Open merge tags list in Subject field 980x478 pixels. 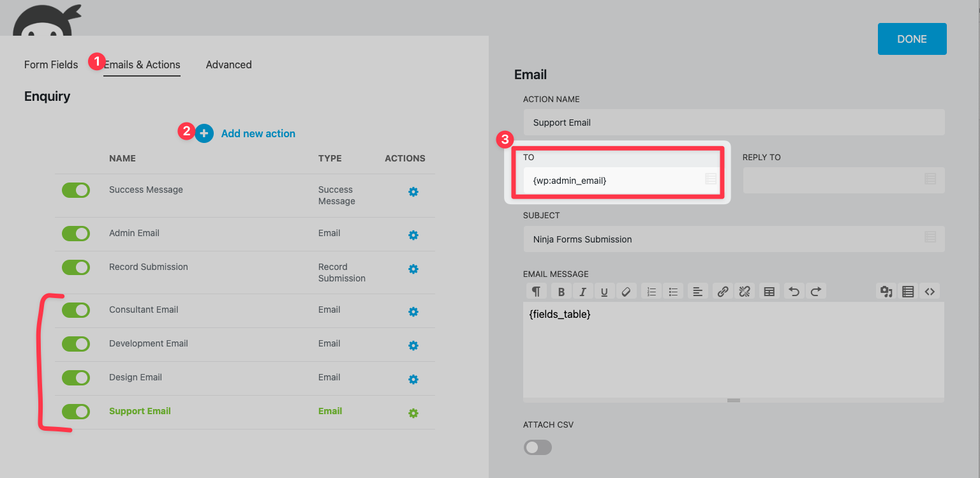[x=930, y=237]
